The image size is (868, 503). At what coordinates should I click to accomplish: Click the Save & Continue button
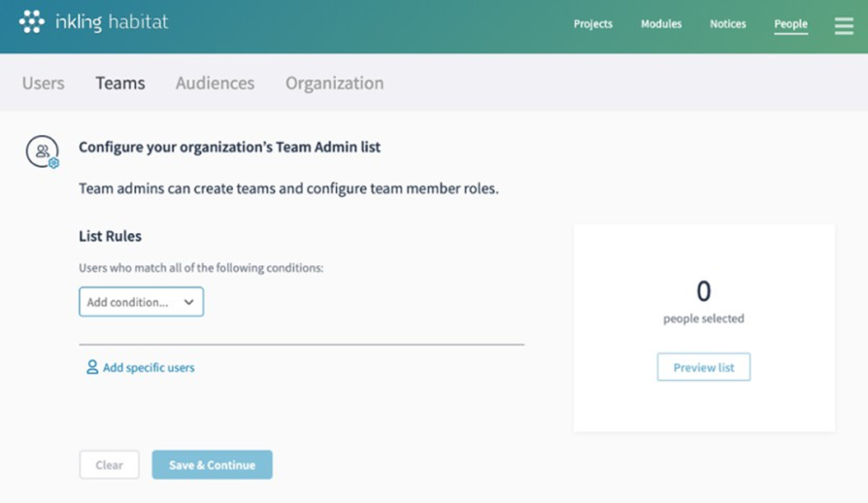pos(212,465)
